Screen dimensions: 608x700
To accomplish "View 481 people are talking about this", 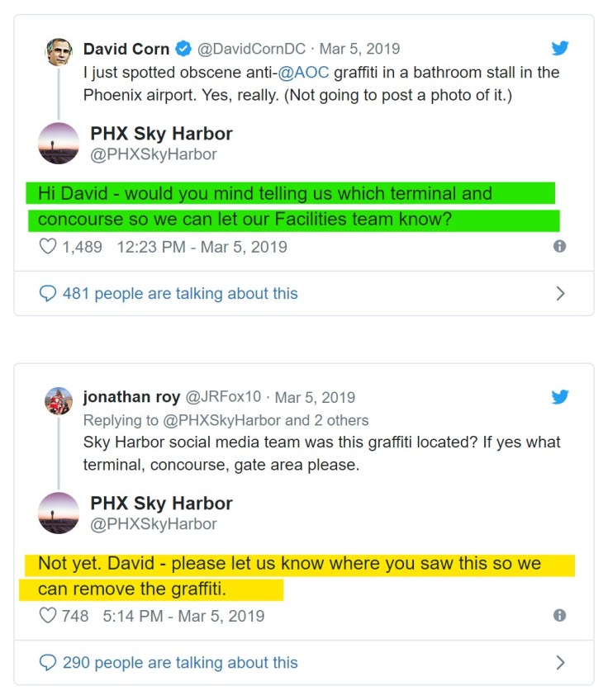I will click(x=179, y=293).
